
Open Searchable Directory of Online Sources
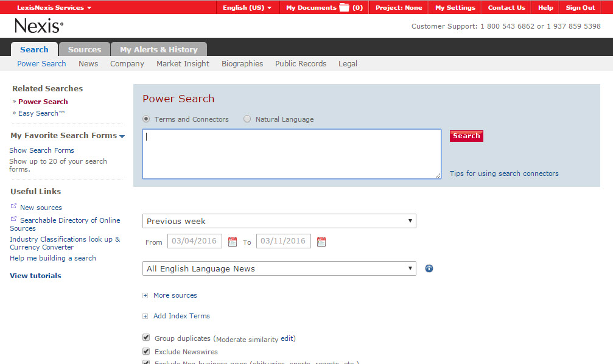click(x=65, y=224)
